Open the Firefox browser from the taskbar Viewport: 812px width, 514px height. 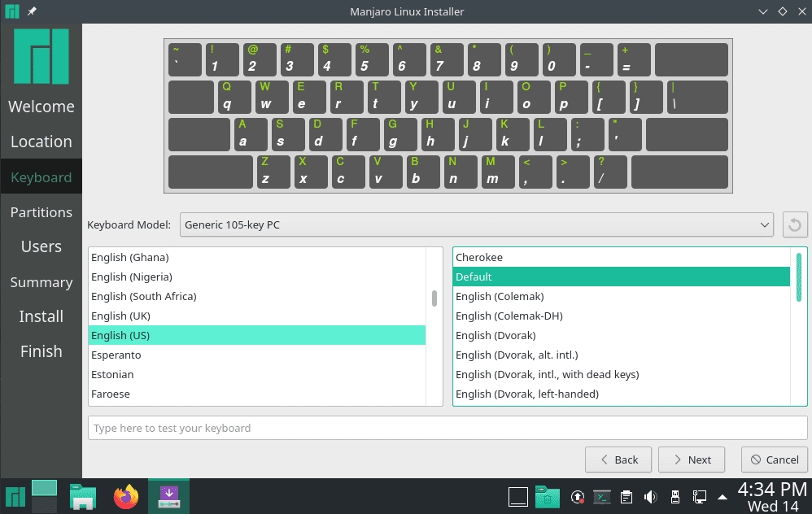click(x=126, y=496)
